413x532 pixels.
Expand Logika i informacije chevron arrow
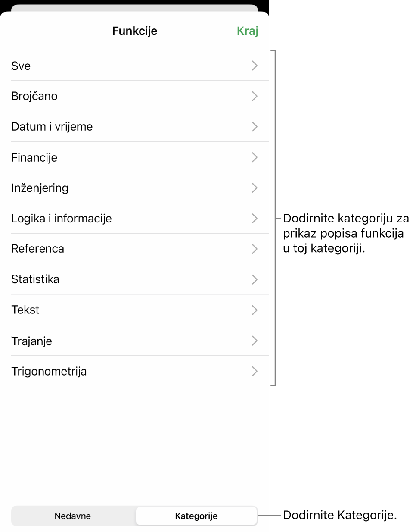coord(255,219)
